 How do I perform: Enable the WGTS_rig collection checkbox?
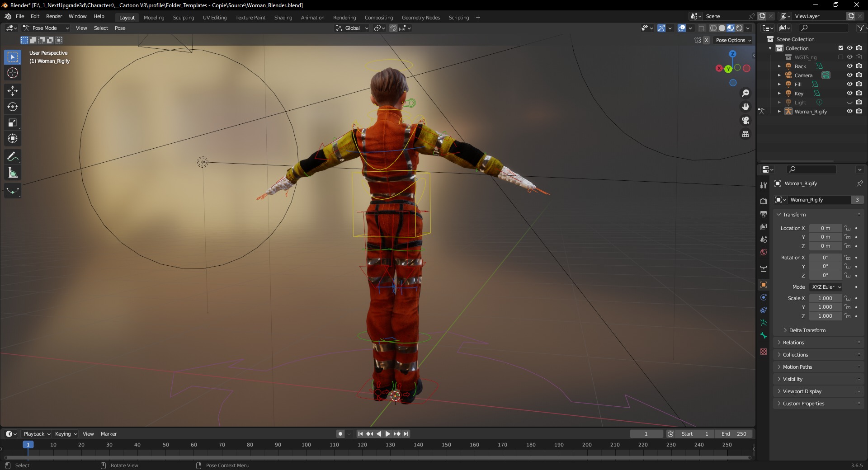tap(841, 57)
